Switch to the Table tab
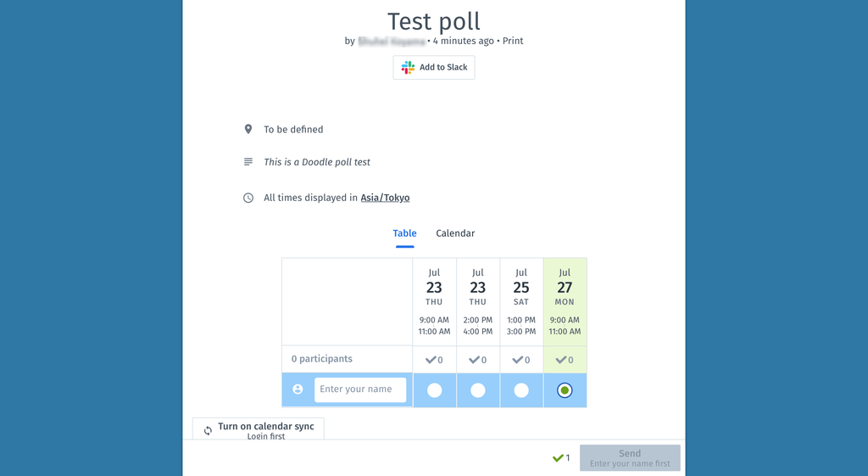The image size is (868, 476). point(404,233)
